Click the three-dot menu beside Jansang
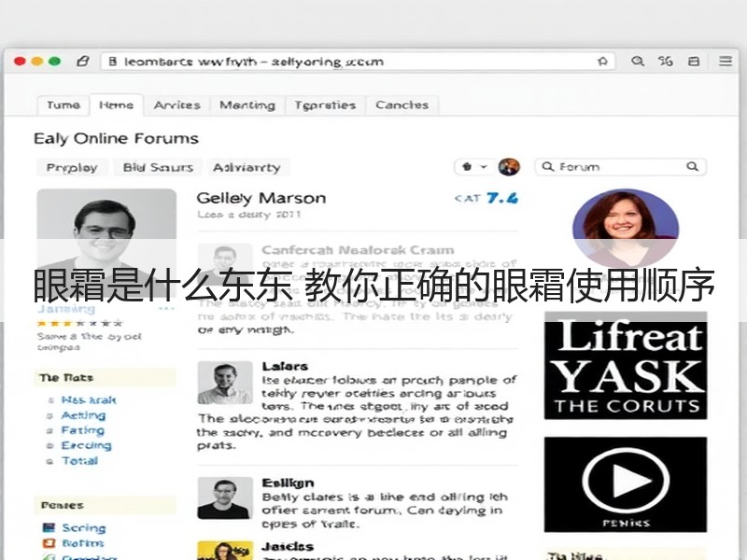 pyautogui.click(x=166, y=309)
